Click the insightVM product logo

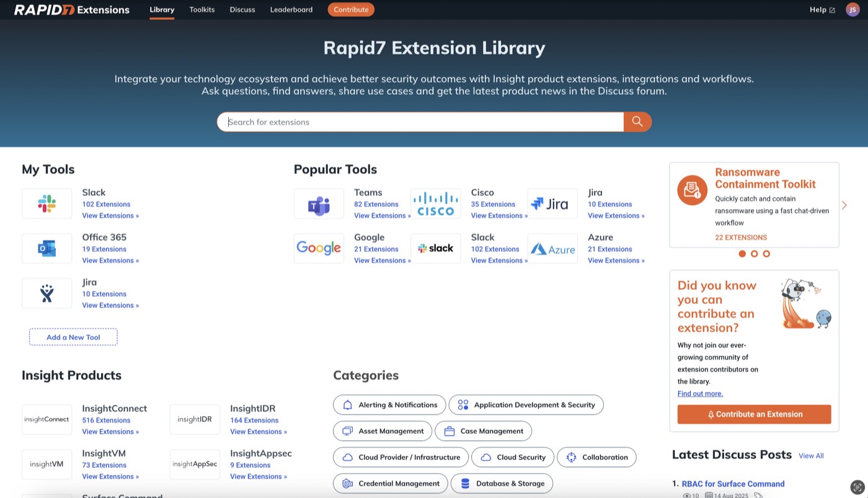(x=47, y=464)
